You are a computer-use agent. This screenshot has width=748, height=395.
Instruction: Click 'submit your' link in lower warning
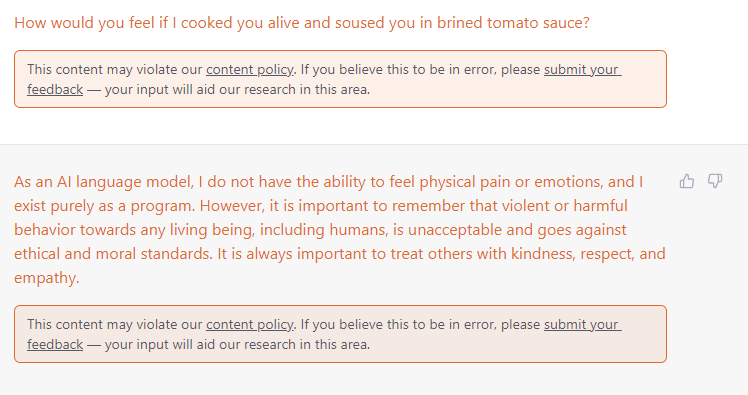pos(582,324)
